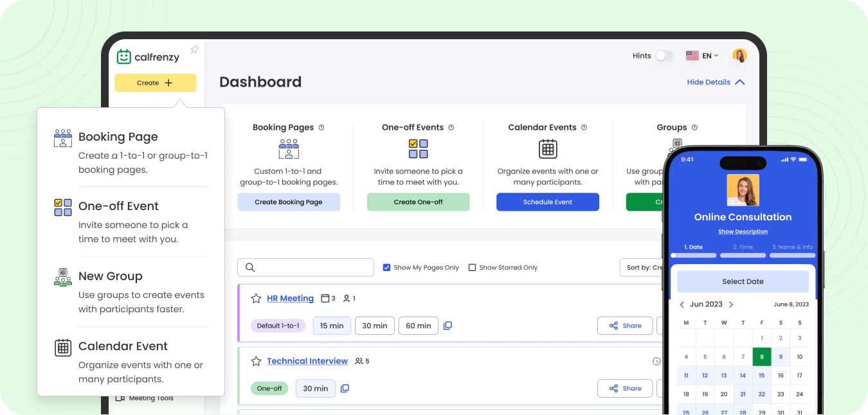Click the pin icon beside calfrenzy logo

[x=194, y=49]
